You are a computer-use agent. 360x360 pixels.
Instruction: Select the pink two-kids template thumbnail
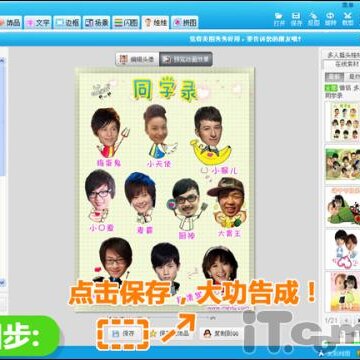(343, 292)
